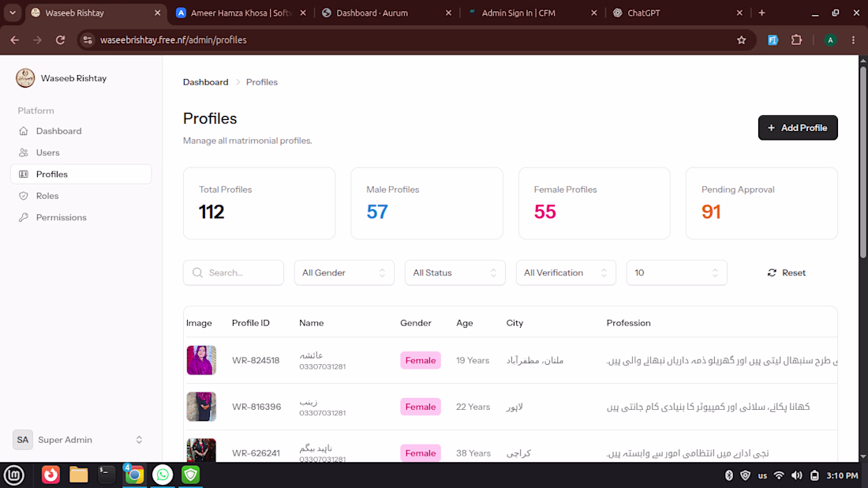This screenshot has height=488, width=868.
Task: Open the browser extensions puzzle icon
Action: point(797,40)
